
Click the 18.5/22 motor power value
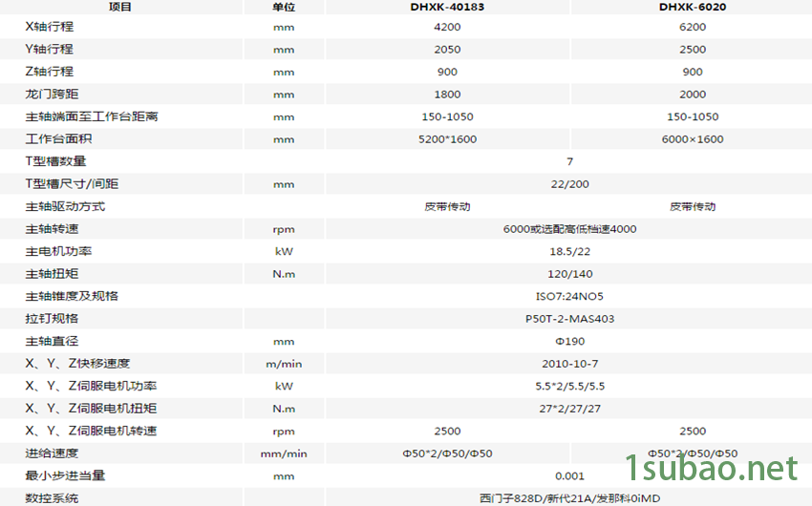pos(569,252)
